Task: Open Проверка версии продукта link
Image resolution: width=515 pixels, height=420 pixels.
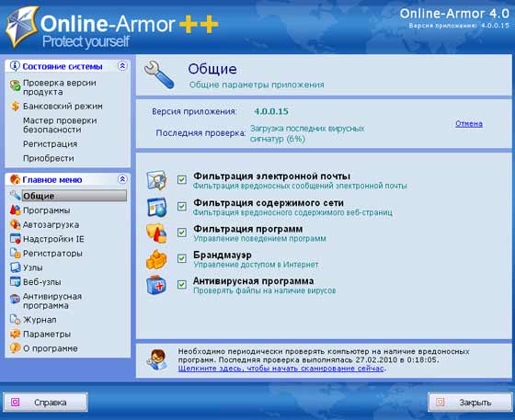Action: point(60,87)
